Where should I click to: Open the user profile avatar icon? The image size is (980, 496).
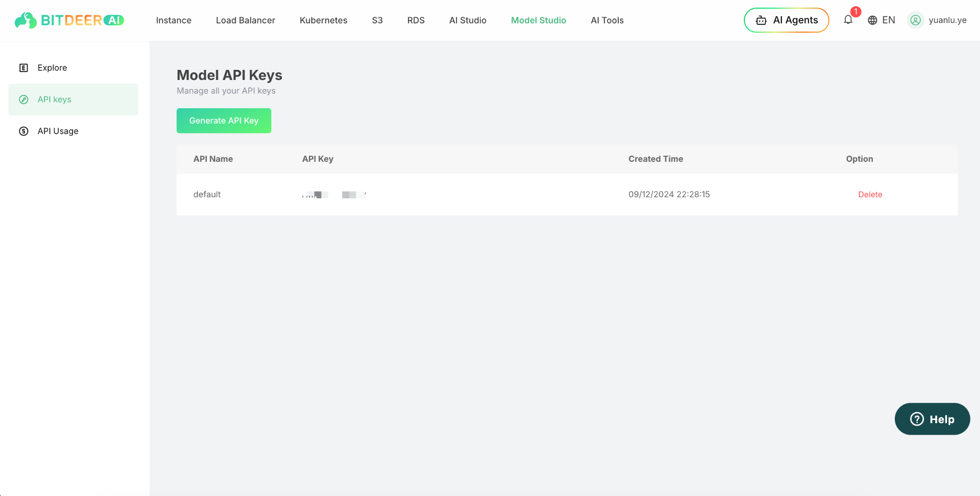(x=915, y=20)
